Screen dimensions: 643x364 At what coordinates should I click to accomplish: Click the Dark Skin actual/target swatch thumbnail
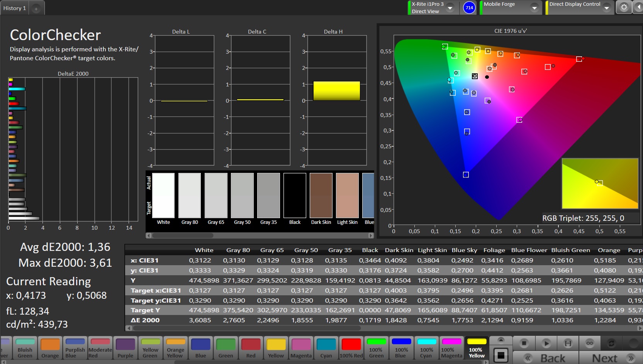[x=321, y=196]
